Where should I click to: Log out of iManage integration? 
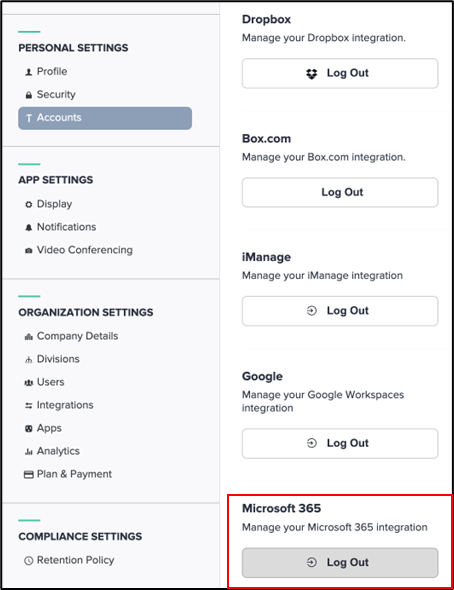coord(340,311)
